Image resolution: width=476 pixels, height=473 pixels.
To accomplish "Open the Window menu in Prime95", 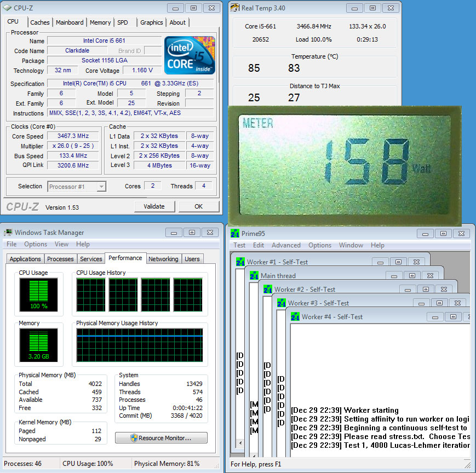I will (x=351, y=245).
